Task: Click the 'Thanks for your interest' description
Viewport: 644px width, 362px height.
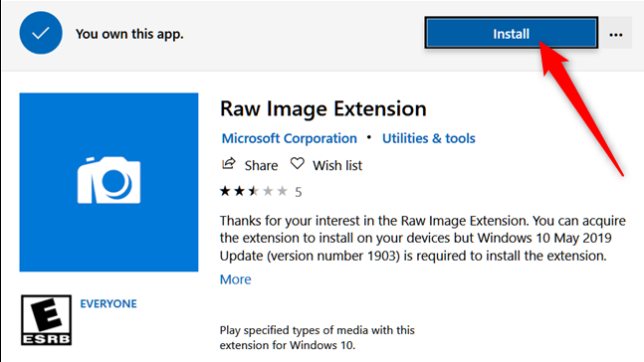Action: coord(423,238)
